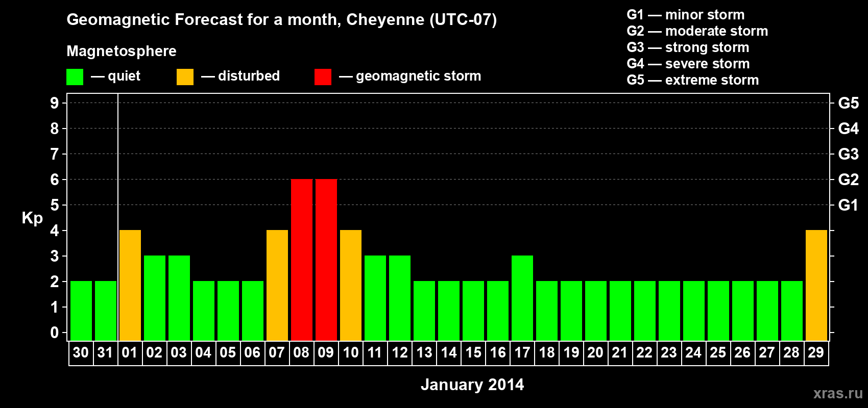Click the date label '22' on the axis

pyautogui.click(x=644, y=352)
